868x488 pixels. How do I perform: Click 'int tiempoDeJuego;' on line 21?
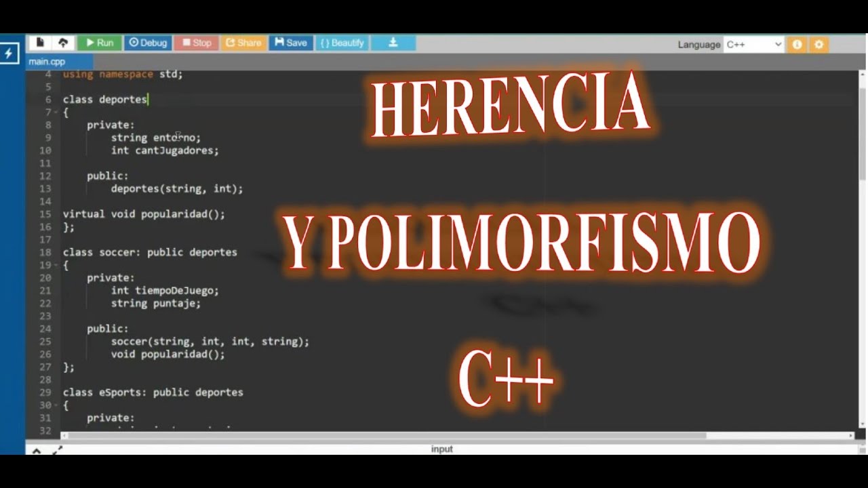click(165, 291)
